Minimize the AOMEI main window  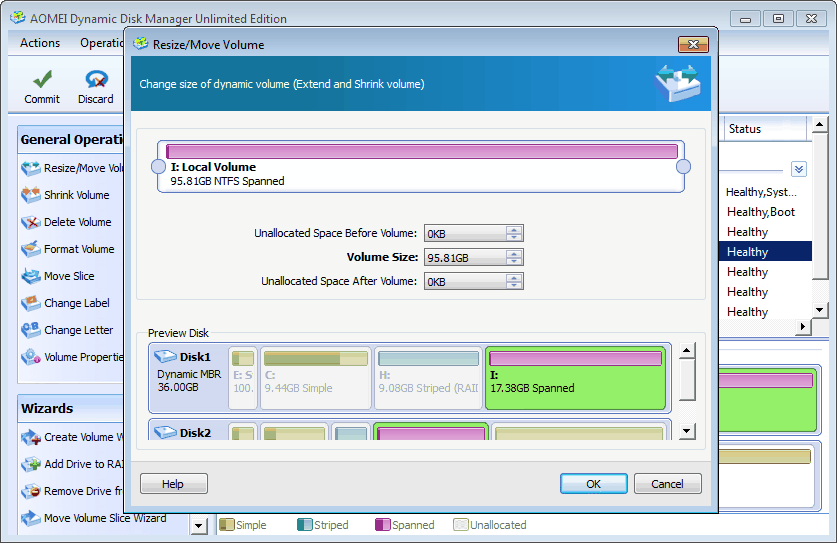(x=745, y=19)
